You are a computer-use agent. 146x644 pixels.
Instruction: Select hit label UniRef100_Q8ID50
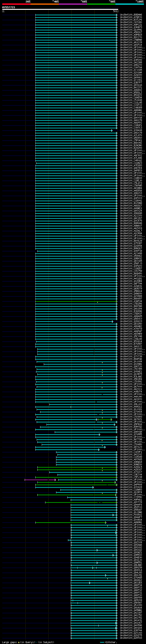131,324
